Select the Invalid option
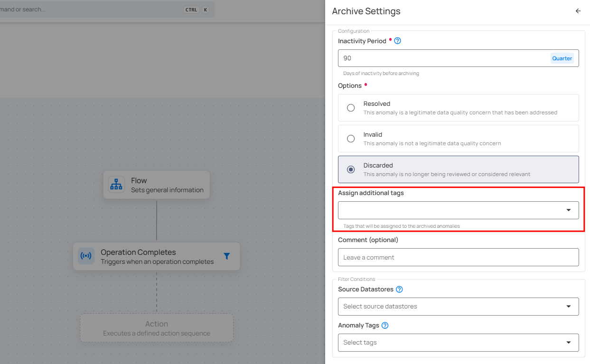Screen dimensions: 590x364 click(x=351, y=139)
